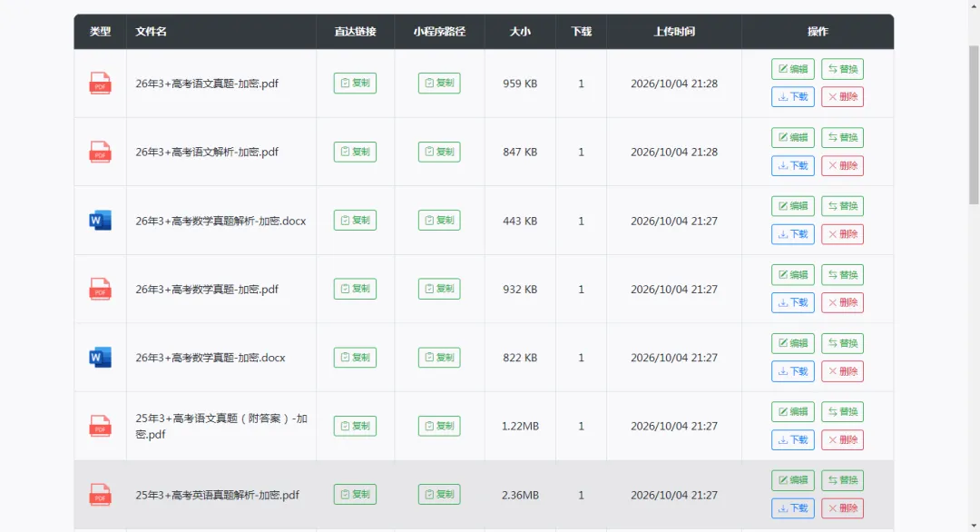This screenshot has width=980, height=532.
Task: Replace 26年3+高考语文真题-加密.pdf using 替换
Action: (842, 69)
